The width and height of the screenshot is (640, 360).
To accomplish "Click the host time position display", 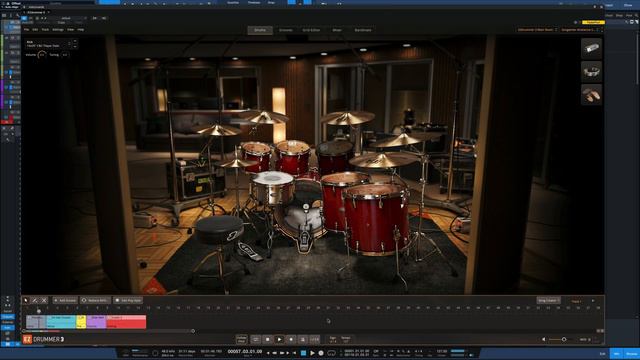I will [244, 352].
